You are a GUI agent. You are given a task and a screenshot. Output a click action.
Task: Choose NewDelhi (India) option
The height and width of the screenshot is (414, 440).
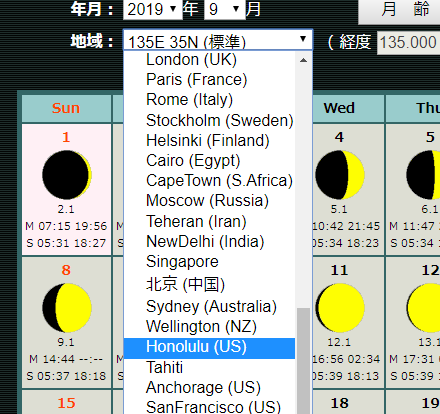209,241
